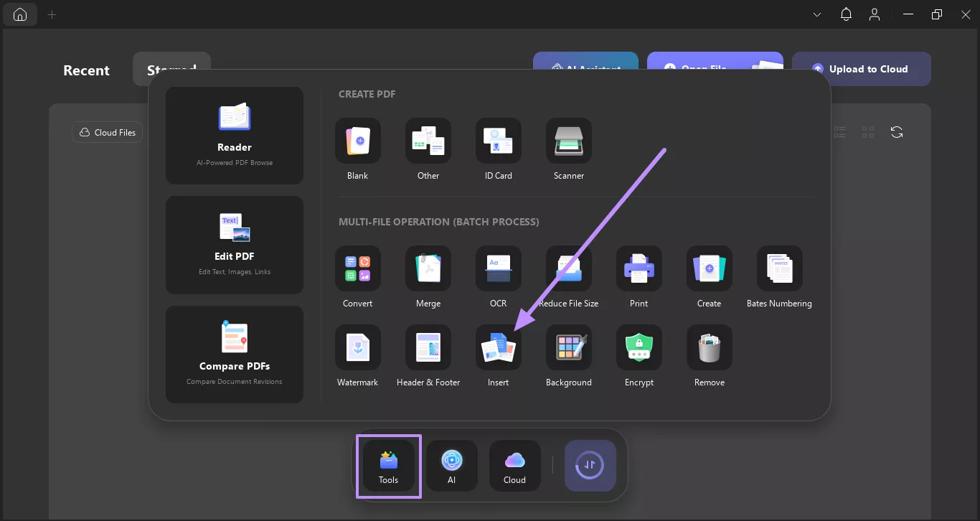
Task: Click the sync arrows dock button
Action: tap(590, 466)
